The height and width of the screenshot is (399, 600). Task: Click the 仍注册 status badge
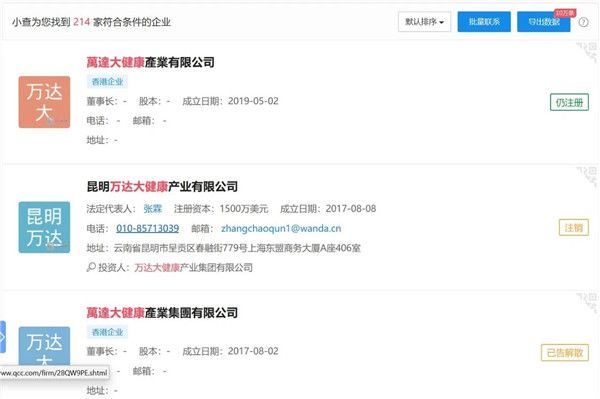click(x=569, y=103)
